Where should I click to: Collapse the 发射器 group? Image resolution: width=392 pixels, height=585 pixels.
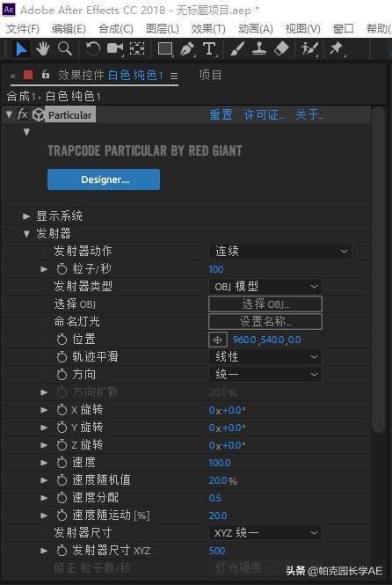click(26, 234)
